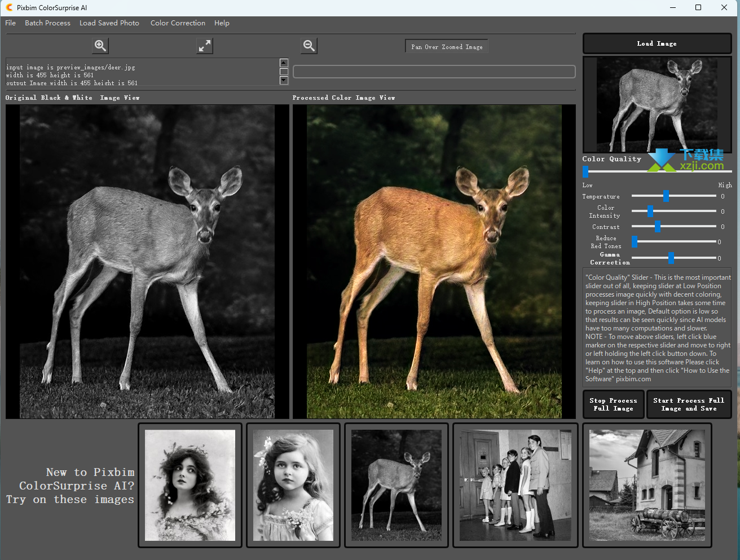Open the Load Saved Photo menu
The image size is (740, 560).
109,23
